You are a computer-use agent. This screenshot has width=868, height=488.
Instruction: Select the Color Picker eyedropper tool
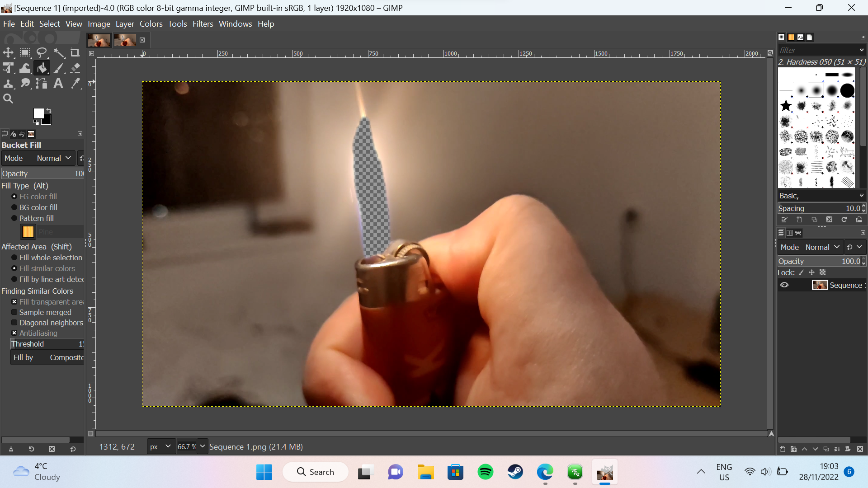(x=75, y=84)
